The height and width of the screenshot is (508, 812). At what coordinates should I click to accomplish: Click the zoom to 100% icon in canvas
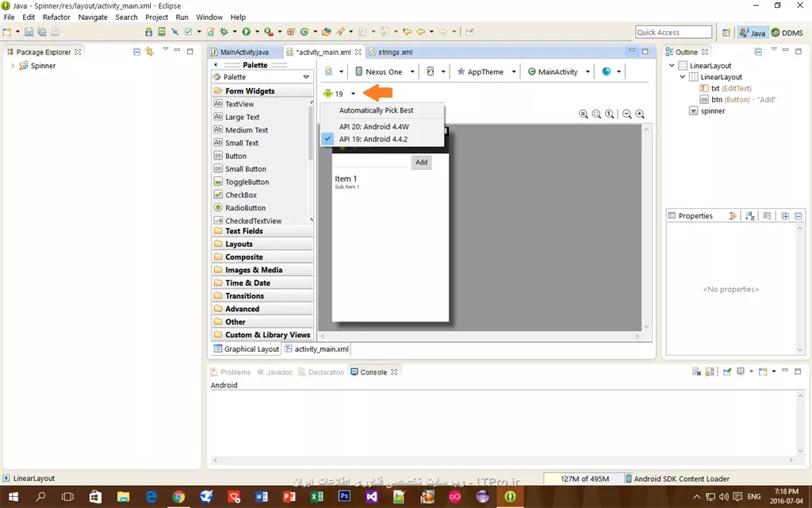tap(610, 114)
